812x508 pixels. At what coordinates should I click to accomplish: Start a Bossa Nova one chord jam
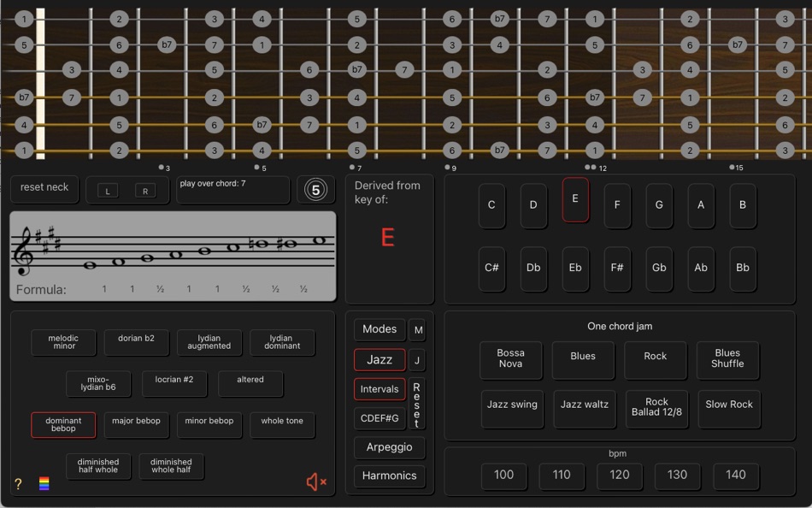[510, 360]
